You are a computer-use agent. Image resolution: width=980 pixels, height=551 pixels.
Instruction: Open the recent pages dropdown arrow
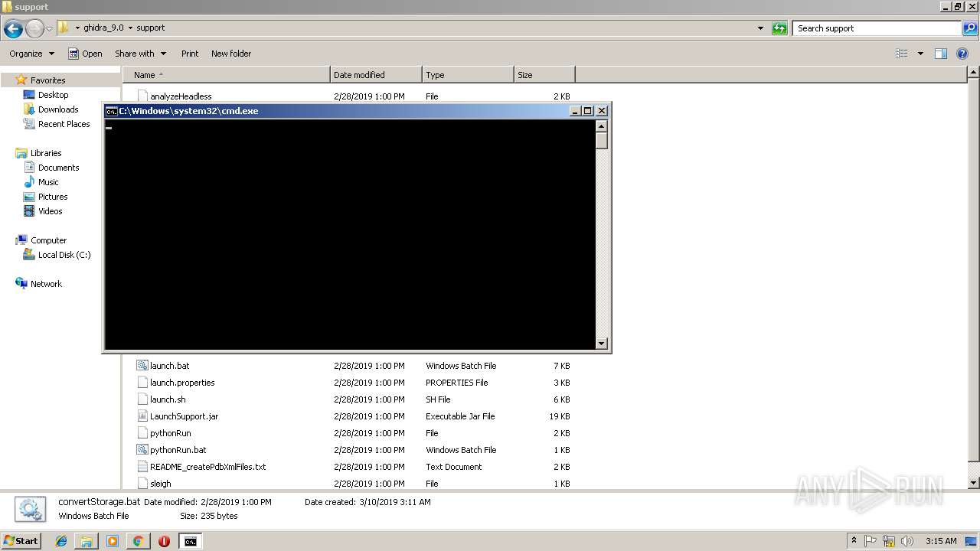(x=50, y=28)
